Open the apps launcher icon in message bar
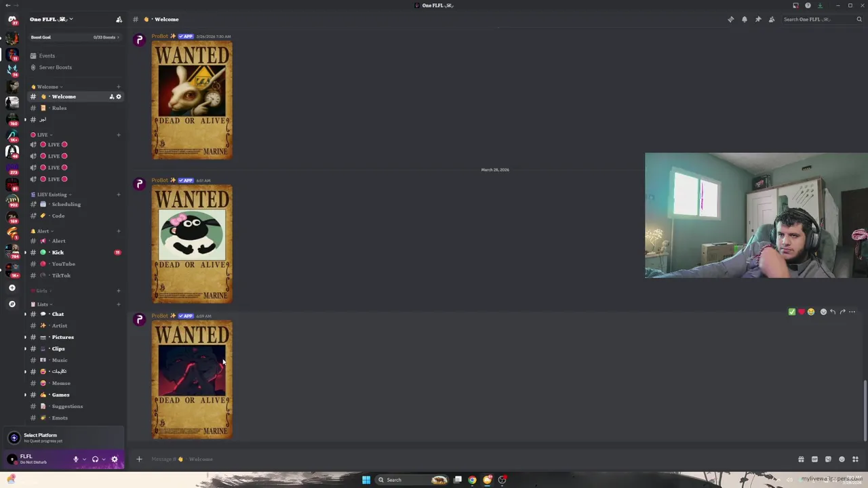The height and width of the screenshot is (488, 868). (855, 459)
